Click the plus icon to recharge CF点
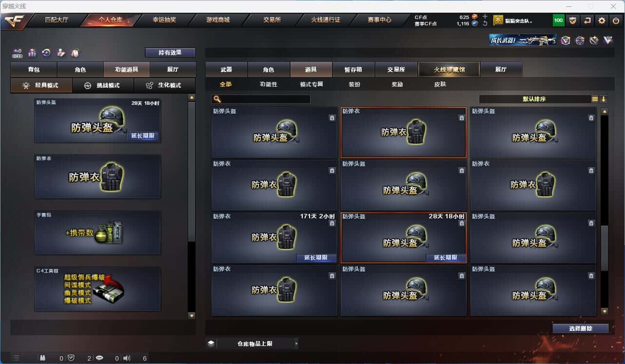The image size is (625, 364). tap(485, 17)
